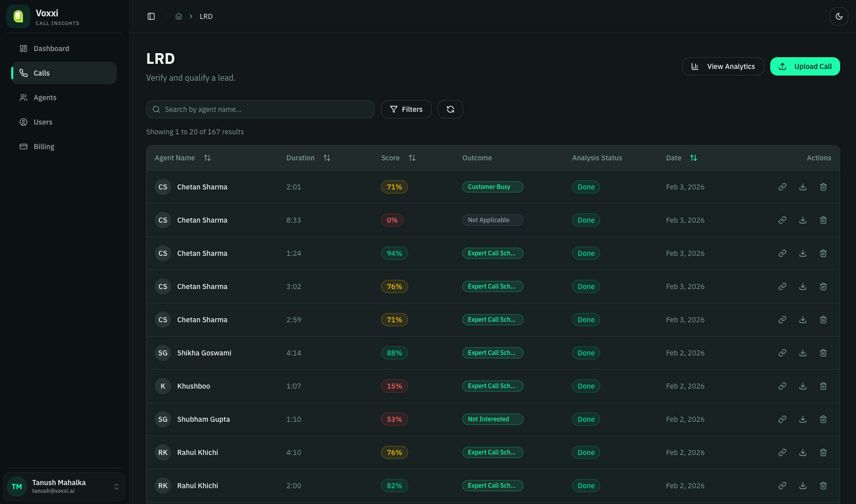Sort the table by Score

coord(412,158)
